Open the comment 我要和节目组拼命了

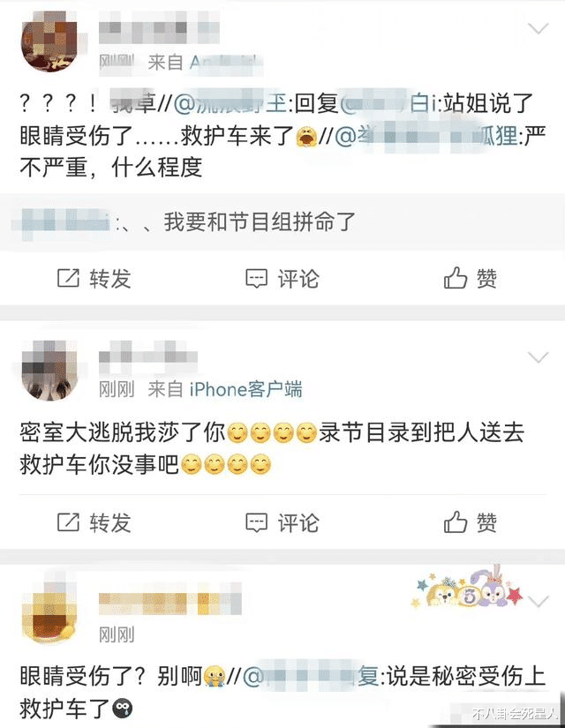260,221
